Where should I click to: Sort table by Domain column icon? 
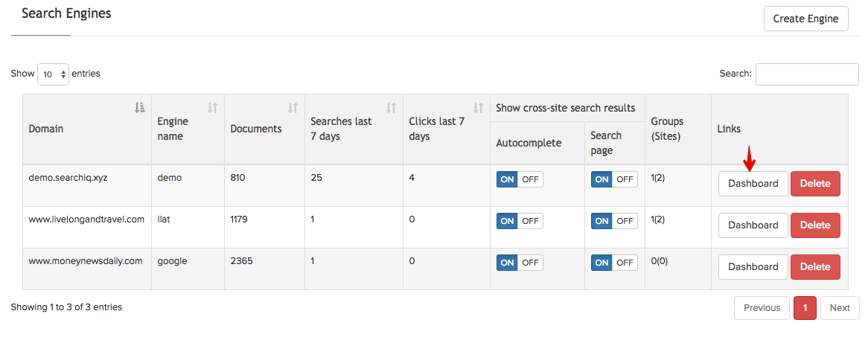coord(139,108)
